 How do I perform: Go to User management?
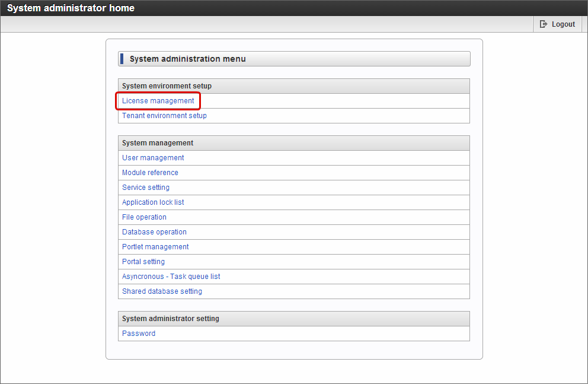[153, 158]
